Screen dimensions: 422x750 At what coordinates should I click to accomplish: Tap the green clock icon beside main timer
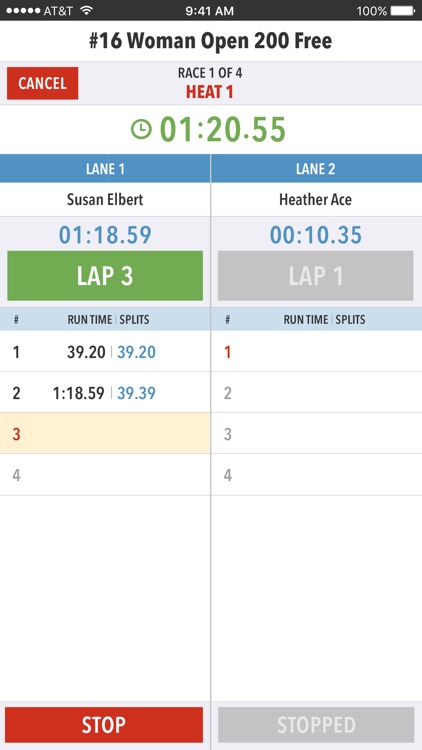click(x=141, y=130)
